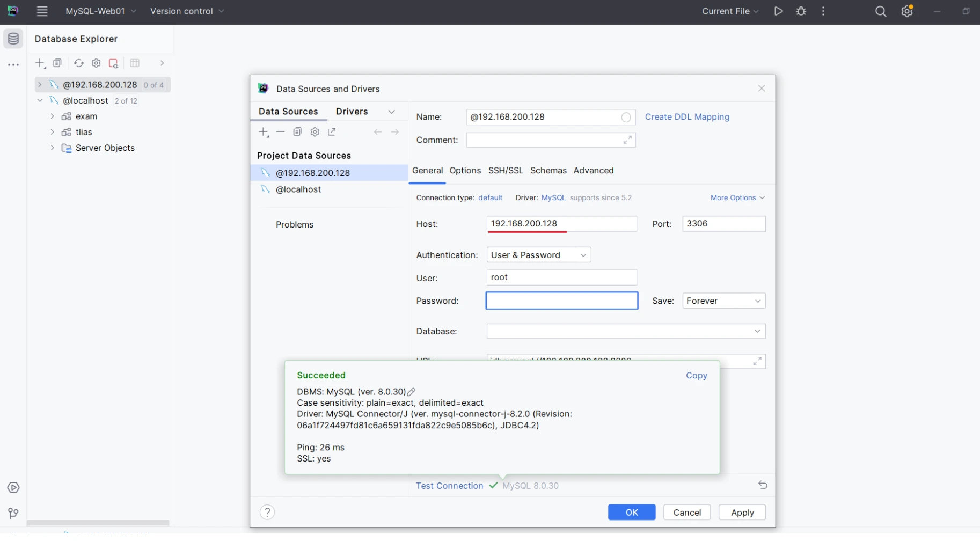Open the More Options dropdown
Screen dimensions: 980x549
click(x=737, y=198)
